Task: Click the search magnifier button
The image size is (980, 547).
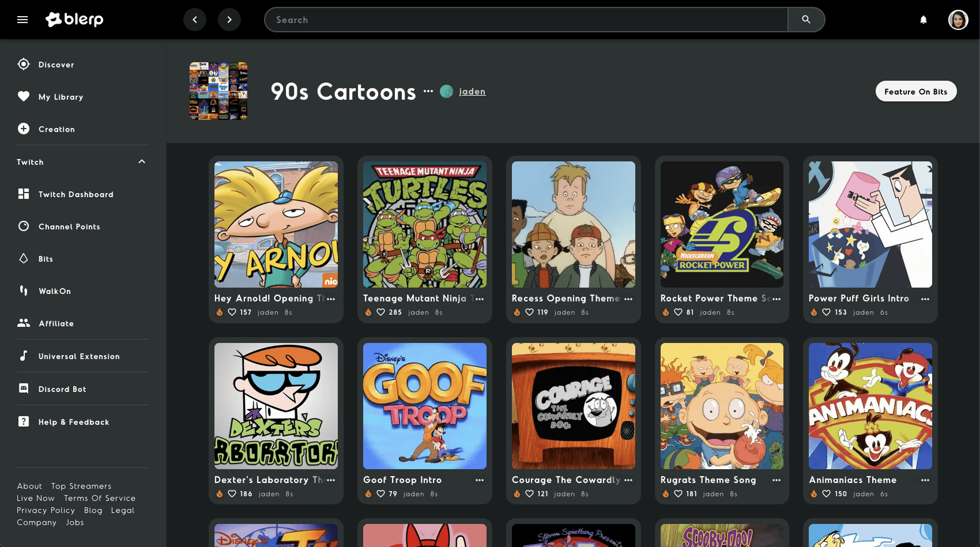Action: [806, 20]
